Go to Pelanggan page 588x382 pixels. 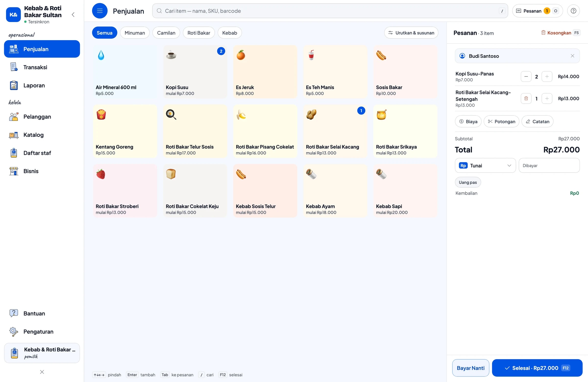pos(42,117)
